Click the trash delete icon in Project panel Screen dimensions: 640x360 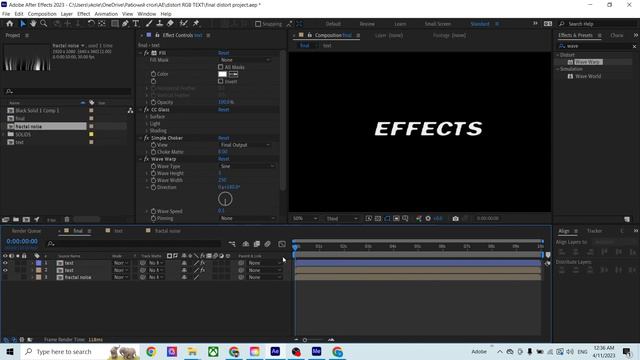(67, 220)
